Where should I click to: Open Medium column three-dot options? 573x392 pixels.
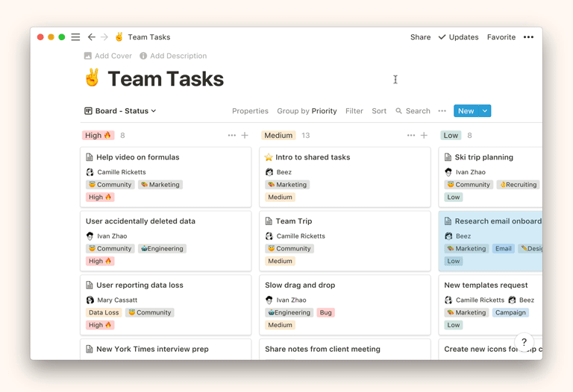[410, 136]
